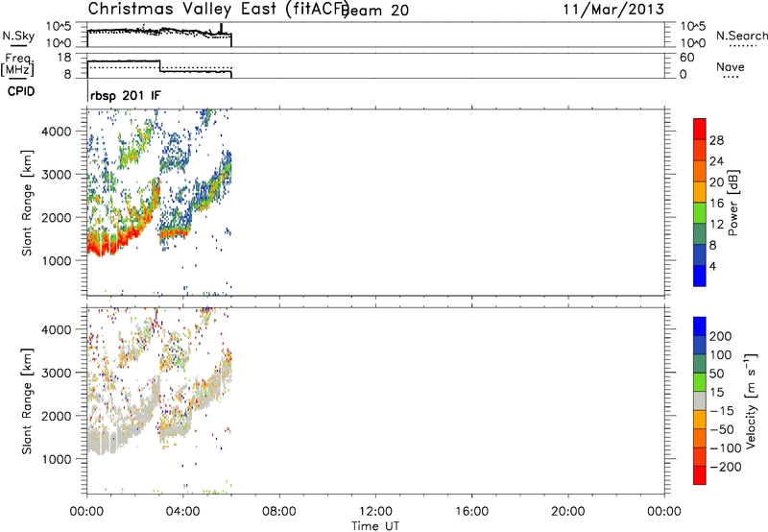Pick the top red segment of the power colorbar
This screenshot has height=532, width=768.
click(x=700, y=129)
